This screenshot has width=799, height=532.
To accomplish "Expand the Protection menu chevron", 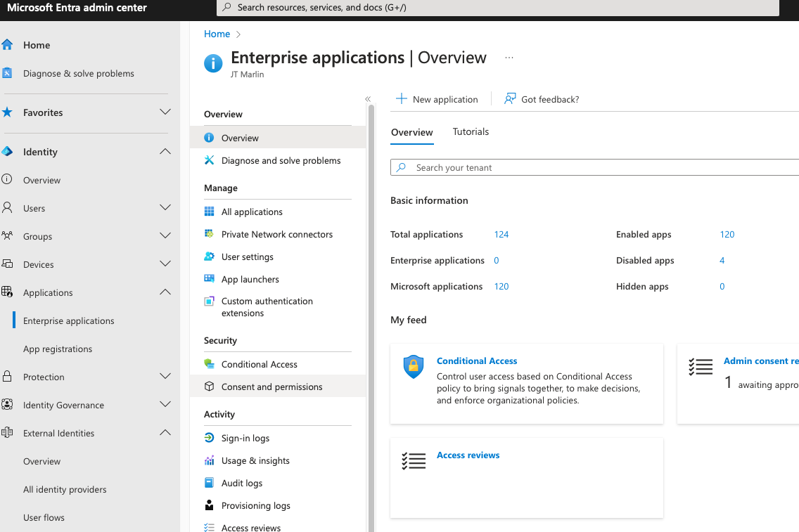I will tap(165, 377).
